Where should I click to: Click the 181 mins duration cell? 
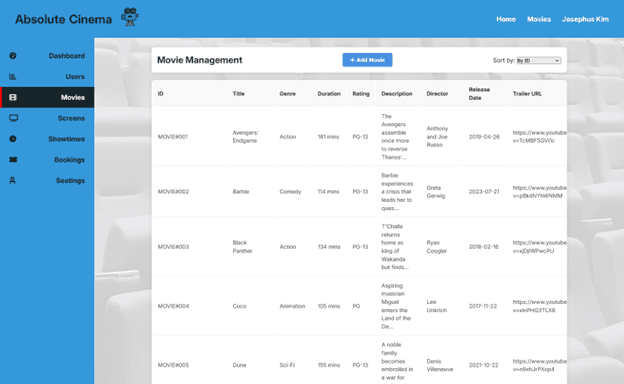coord(328,136)
